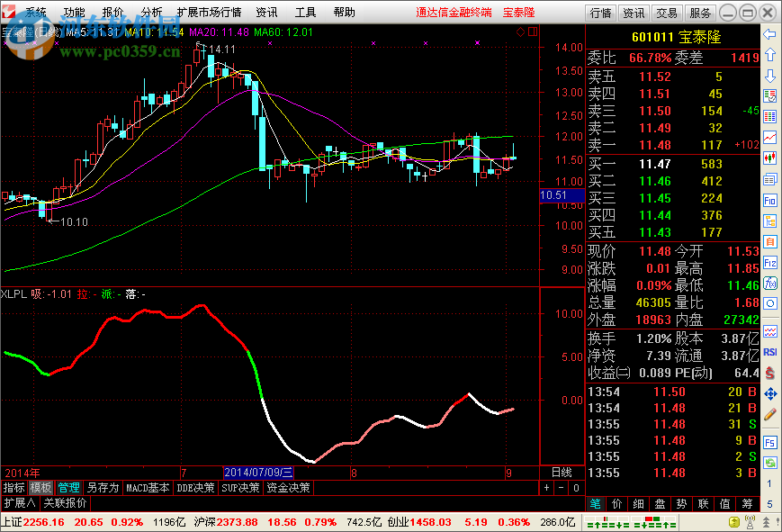Image resolution: width=782 pixels, height=532 pixels.
Task: Open the 关联报价 tab
Action: click(x=65, y=503)
